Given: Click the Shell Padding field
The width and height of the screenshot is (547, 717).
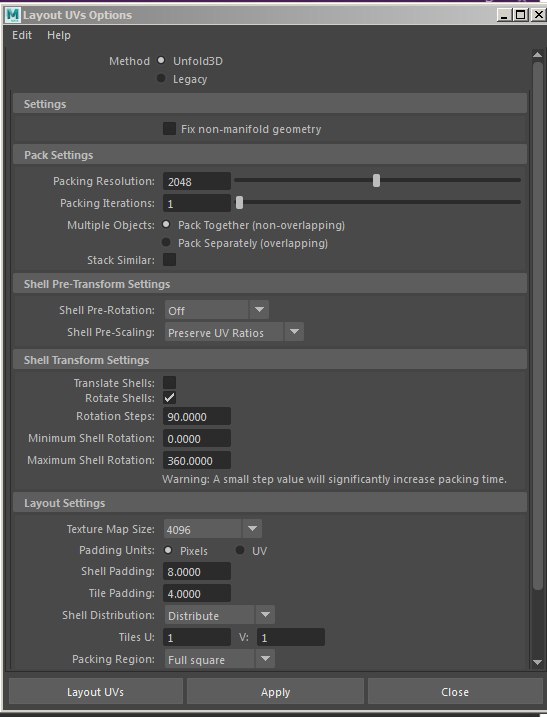Looking at the screenshot, I should click(x=197, y=571).
